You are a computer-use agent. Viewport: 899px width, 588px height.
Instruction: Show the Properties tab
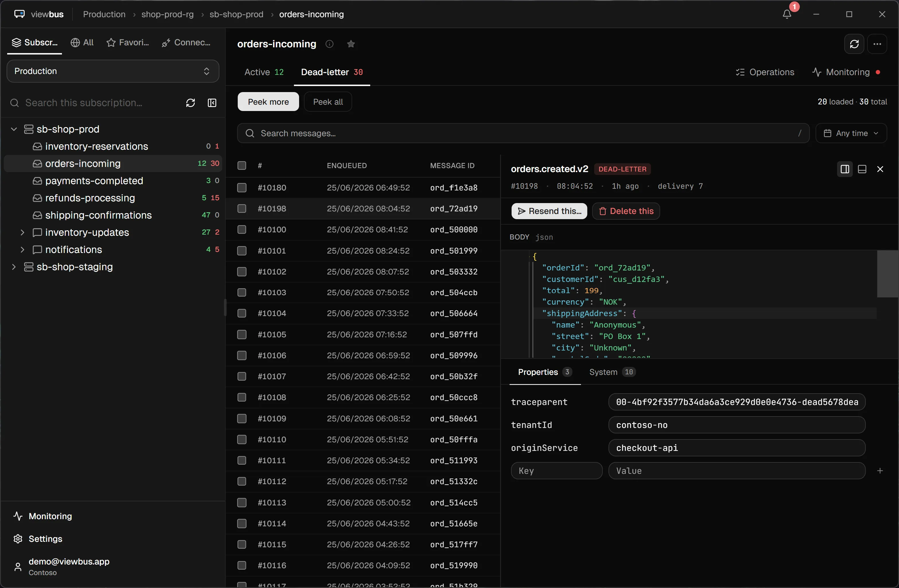(545, 372)
